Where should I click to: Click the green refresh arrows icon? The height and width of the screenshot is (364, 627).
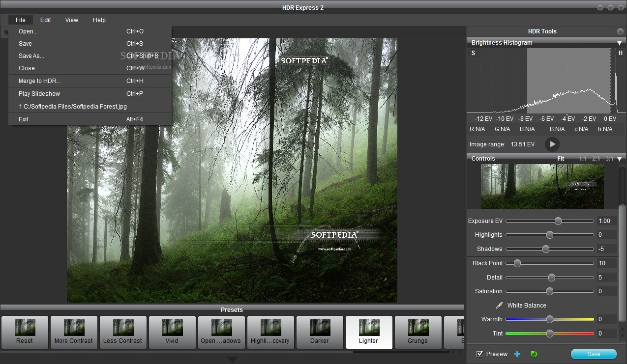[534, 354]
